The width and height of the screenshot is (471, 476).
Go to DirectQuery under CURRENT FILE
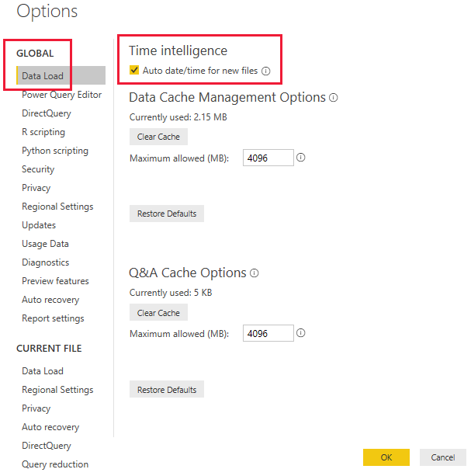point(47,446)
